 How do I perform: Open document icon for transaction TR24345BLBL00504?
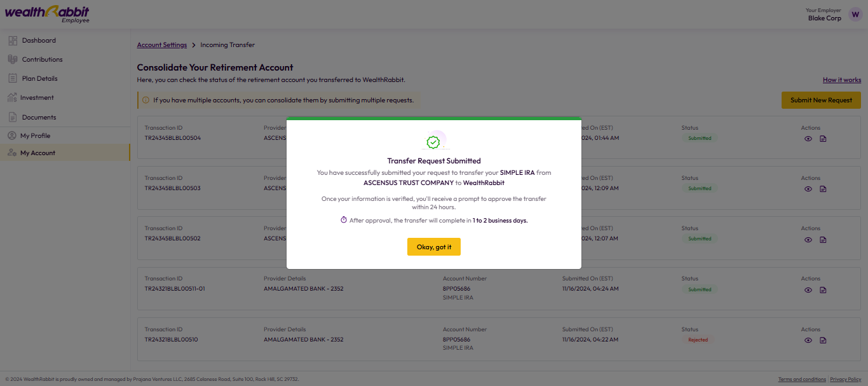pos(823,139)
